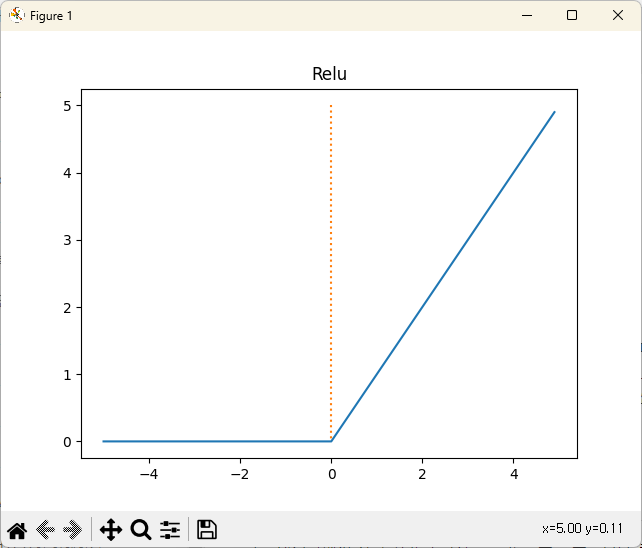Reset the plot to original view
Screen dimensions: 642x548
coord(16,530)
